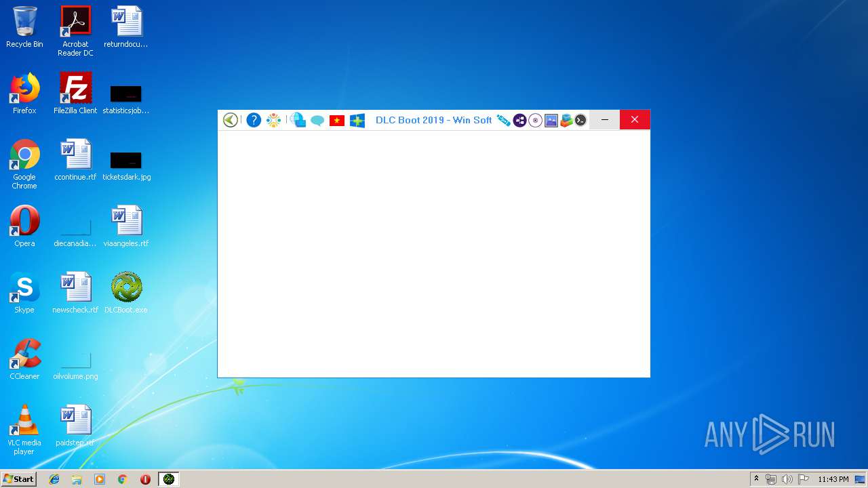The image size is (868, 488).
Task: Click the Windows logo with plus icon
Action: [357, 121]
